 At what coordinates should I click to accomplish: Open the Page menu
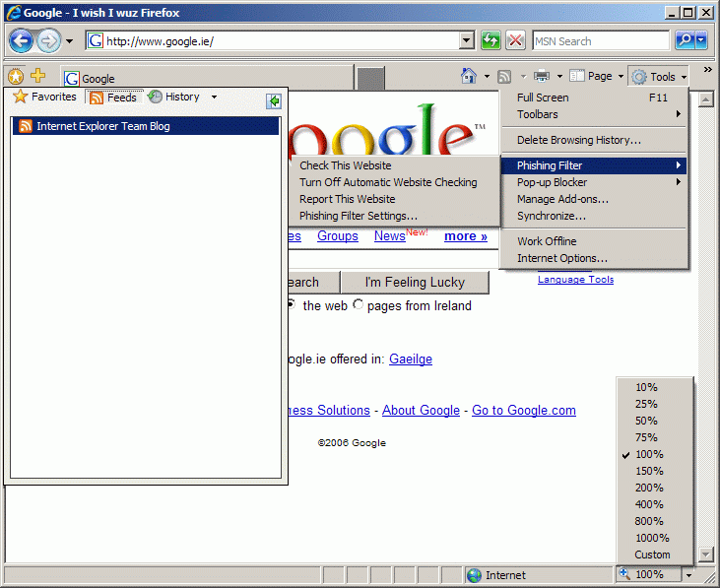pos(596,76)
